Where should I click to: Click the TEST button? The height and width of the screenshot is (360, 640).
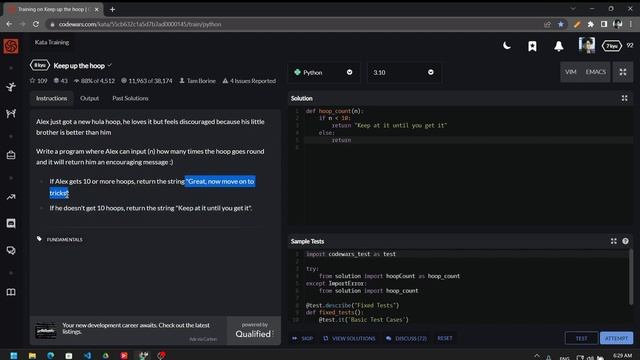click(x=581, y=338)
